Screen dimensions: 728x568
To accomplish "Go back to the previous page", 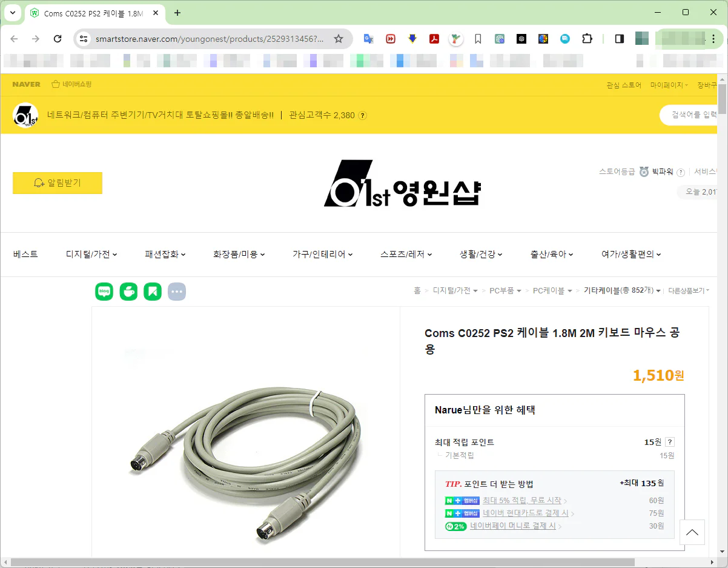I will tap(14, 39).
